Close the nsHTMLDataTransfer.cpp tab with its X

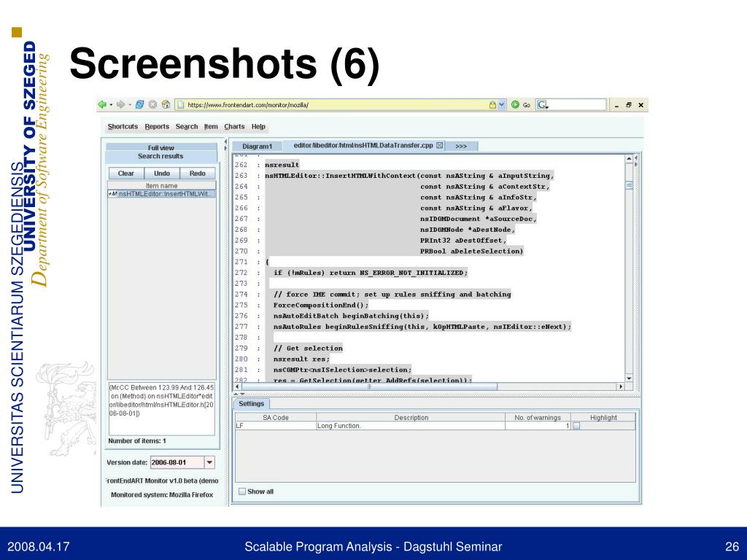(x=439, y=145)
